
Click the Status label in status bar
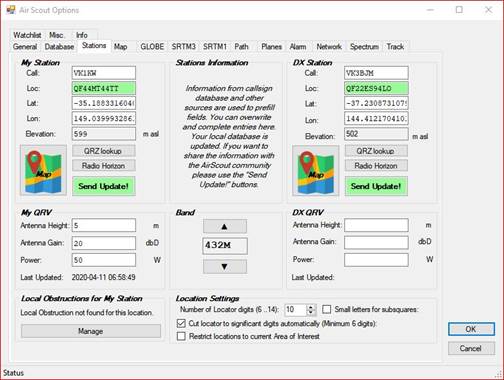pyautogui.click(x=13, y=373)
